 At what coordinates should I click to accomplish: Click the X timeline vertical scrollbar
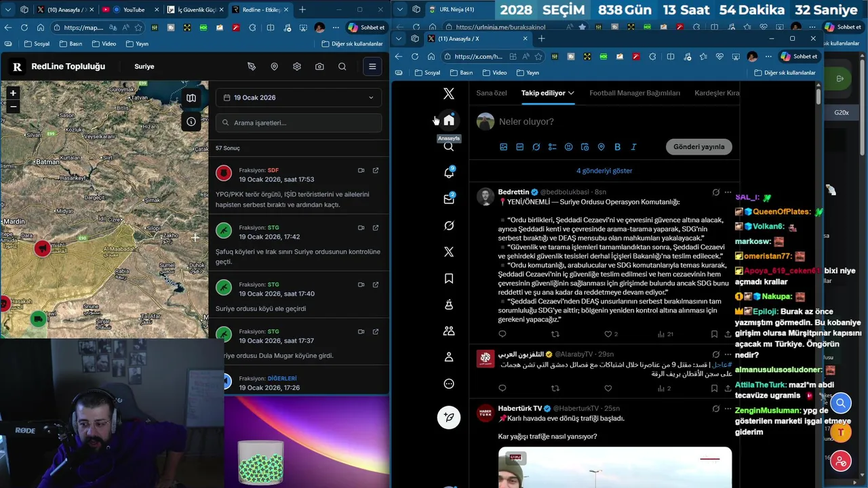point(818,96)
